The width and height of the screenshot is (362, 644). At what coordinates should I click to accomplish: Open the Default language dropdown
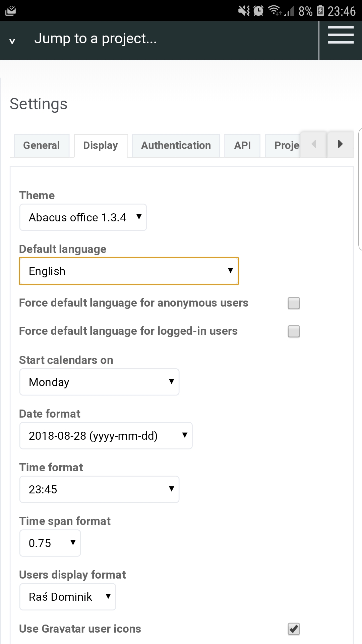coord(129,271)
